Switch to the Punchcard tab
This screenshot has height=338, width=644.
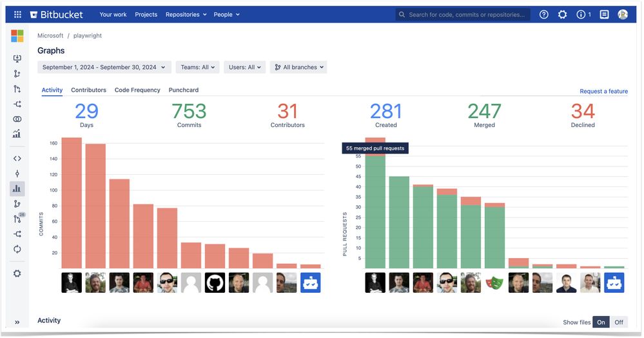184,90
